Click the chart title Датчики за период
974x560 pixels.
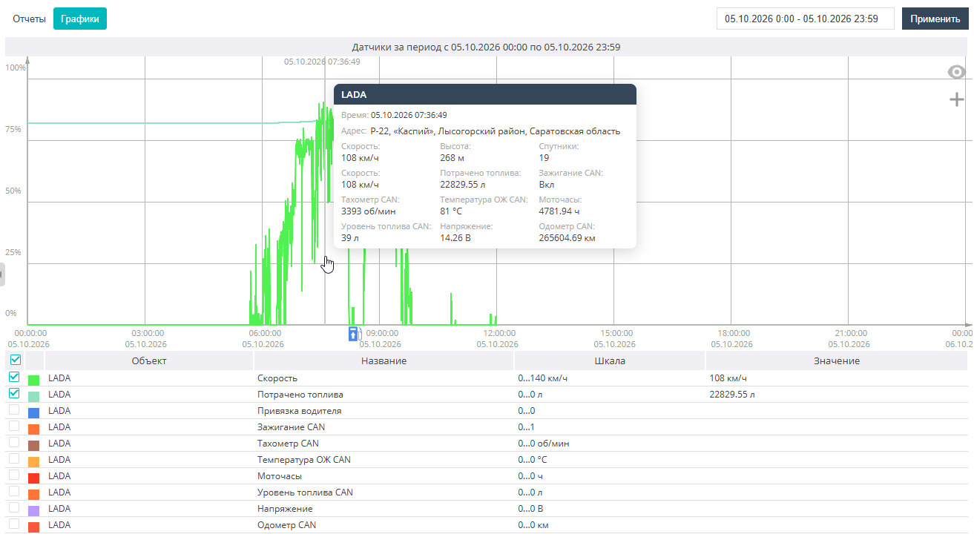487,47
